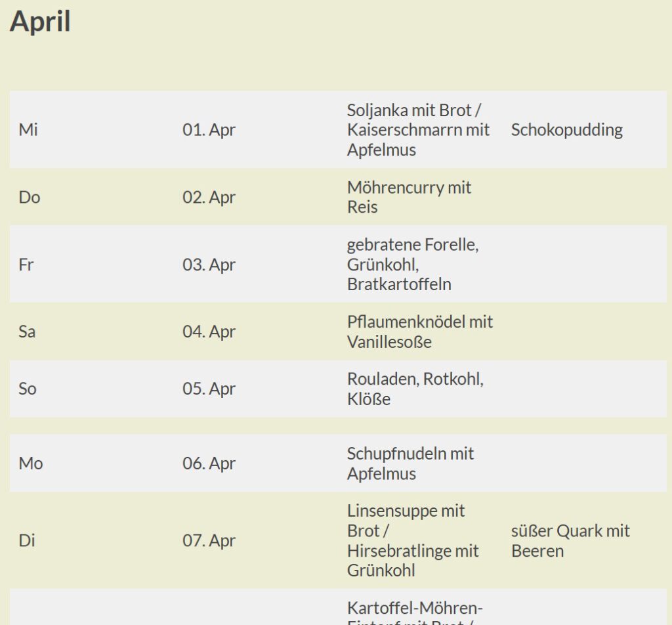Click the April heading
Image resolution: width=672 pixels, height=625 pixels.
40,22
